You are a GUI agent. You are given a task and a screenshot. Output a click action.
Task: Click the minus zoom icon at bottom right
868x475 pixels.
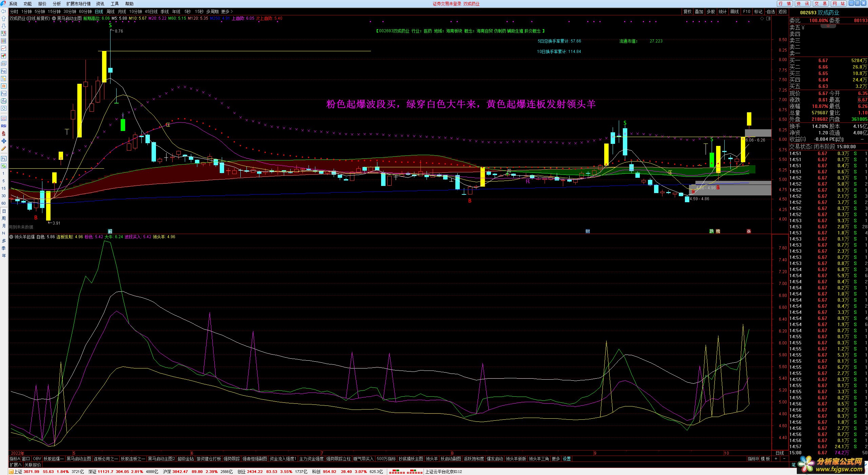point(784,459)
